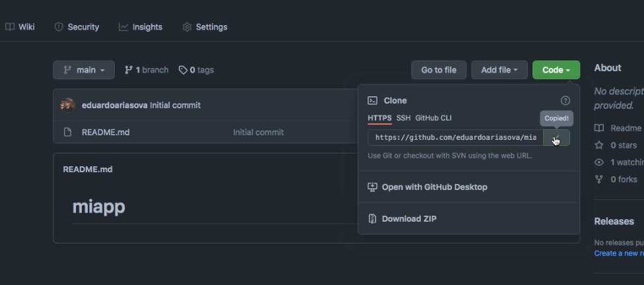Click the Readme book icon in About

coord(599,128)
